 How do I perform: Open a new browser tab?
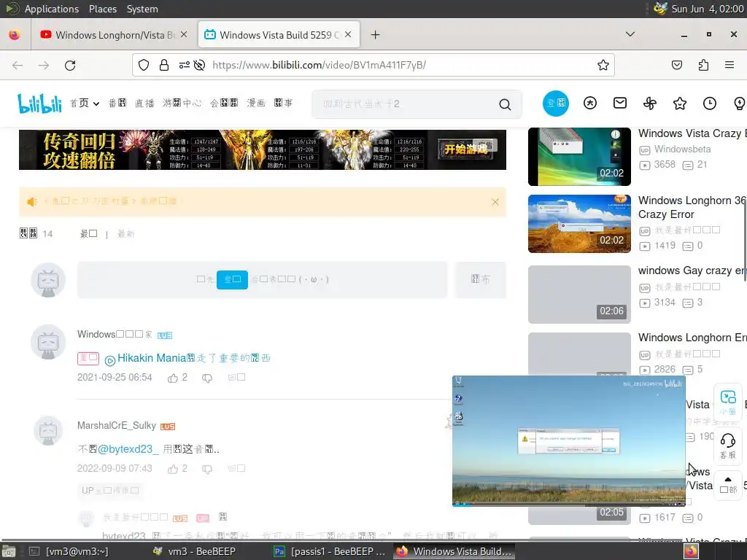(376, 35)
